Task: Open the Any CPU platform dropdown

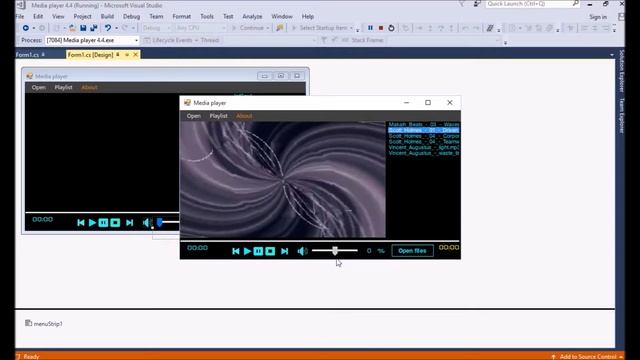Action: tap(201, 28)
